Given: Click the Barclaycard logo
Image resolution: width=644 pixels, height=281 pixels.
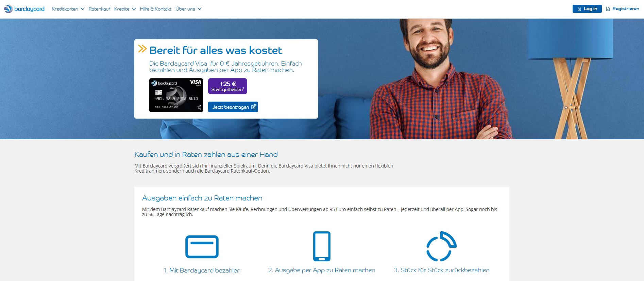Looking at the screenshot, I should 24,9.
